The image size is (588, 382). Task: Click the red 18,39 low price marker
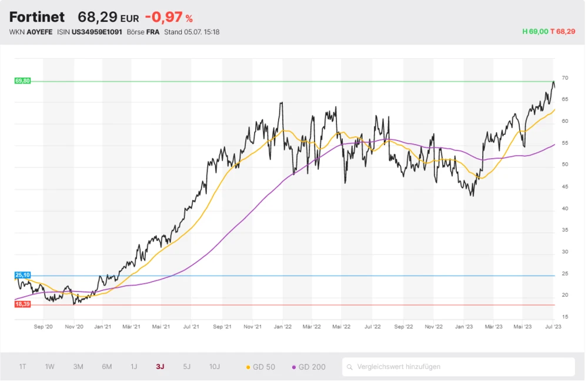click(22, 304)
